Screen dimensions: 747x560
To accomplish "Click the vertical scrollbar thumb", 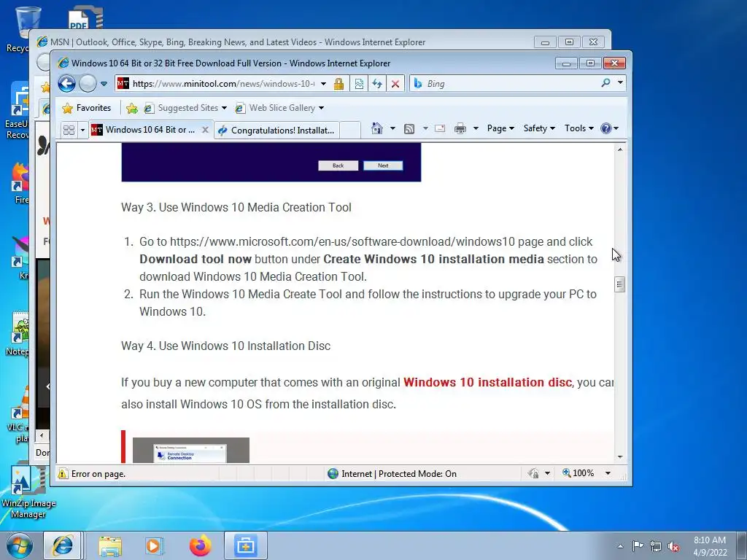I will click(620, 285).
